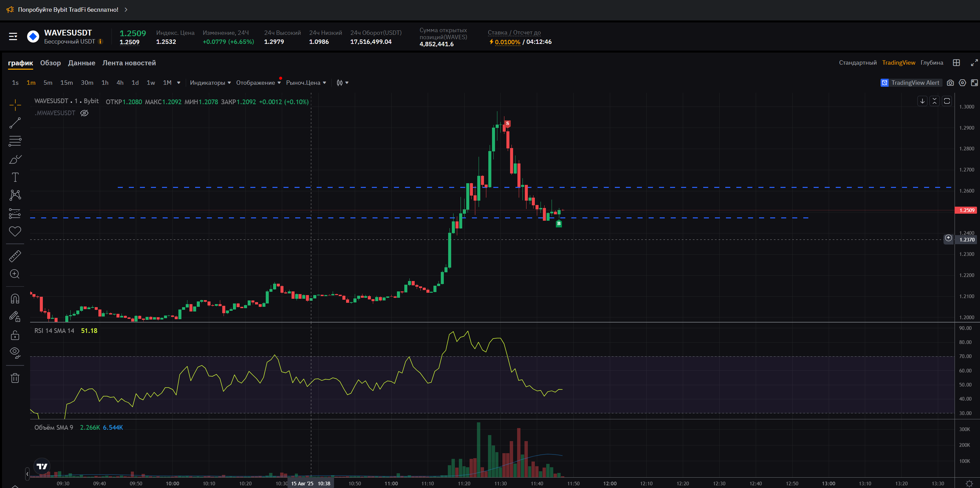
Task: Click the 1.2509 current price label on axis
Action: click(x=966, y=210)
